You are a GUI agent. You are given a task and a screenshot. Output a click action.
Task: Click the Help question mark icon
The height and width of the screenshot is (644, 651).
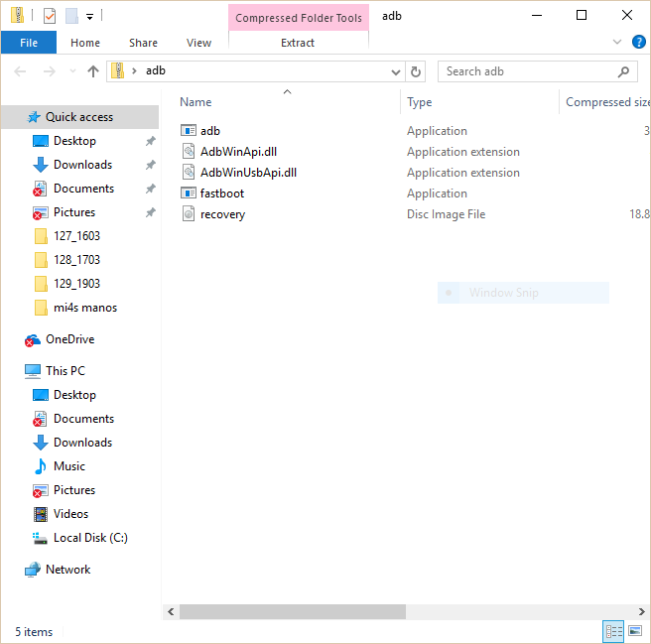click(638, 43)
